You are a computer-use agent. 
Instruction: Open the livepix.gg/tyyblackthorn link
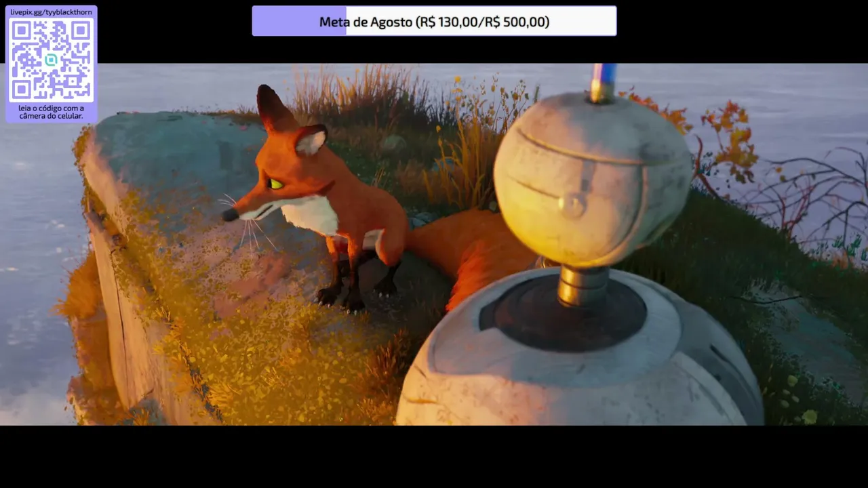(x=52, y=12)
